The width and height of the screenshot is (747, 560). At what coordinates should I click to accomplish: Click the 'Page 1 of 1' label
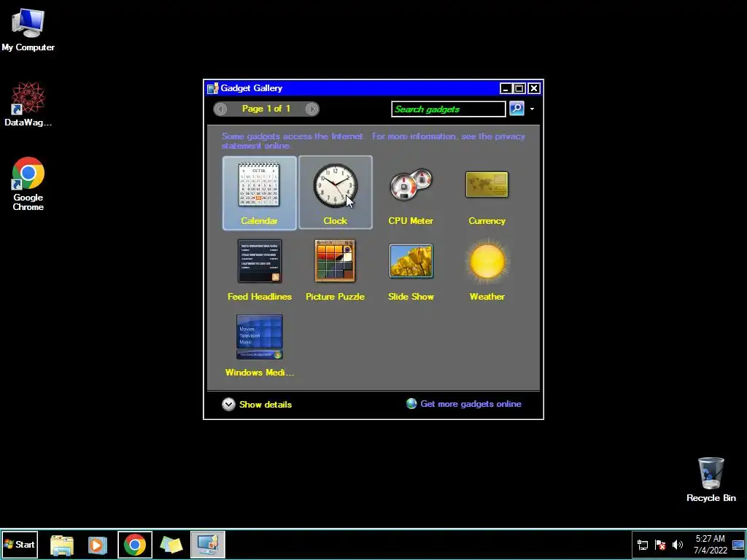(266, 109)
